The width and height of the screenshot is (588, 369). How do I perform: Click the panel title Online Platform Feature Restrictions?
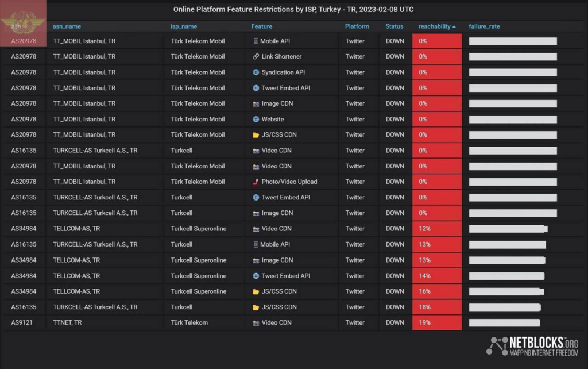click(293, 10)
